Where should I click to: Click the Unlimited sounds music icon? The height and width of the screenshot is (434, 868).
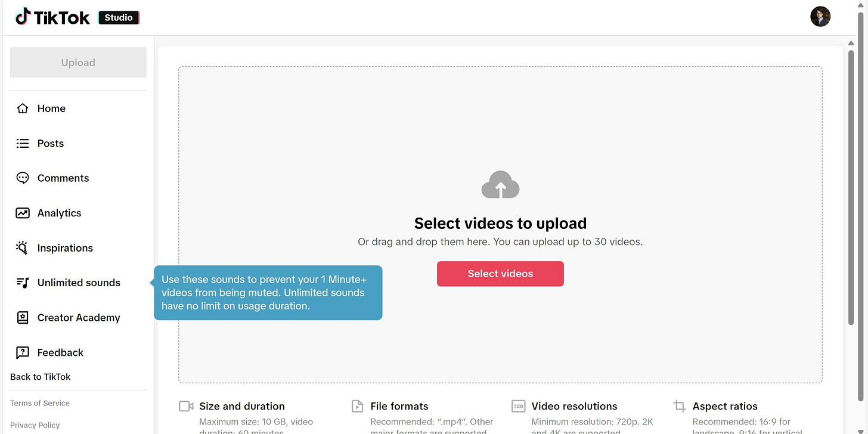(23, 283)
